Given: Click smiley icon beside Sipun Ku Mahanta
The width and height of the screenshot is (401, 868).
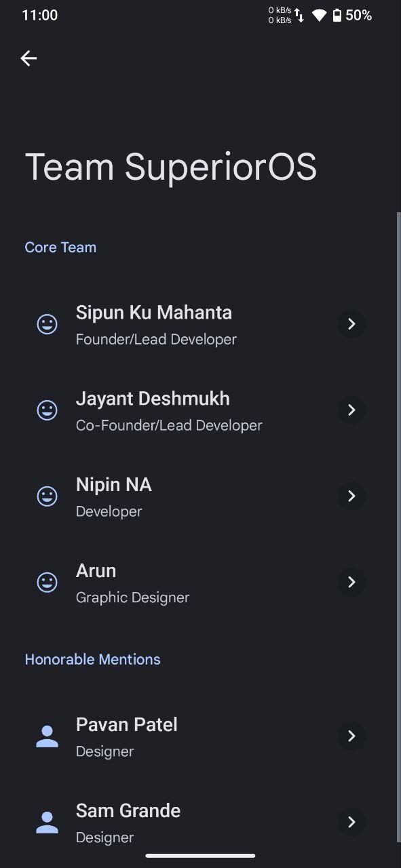Looking at the screenshot, I should point(47,324).
